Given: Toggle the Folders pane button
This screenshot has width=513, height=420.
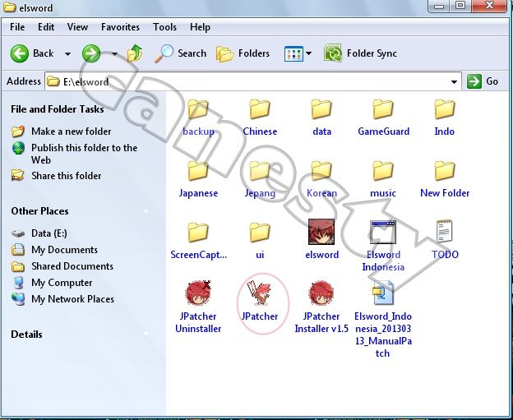Looking at the screenshot, I should coord(243,53).
